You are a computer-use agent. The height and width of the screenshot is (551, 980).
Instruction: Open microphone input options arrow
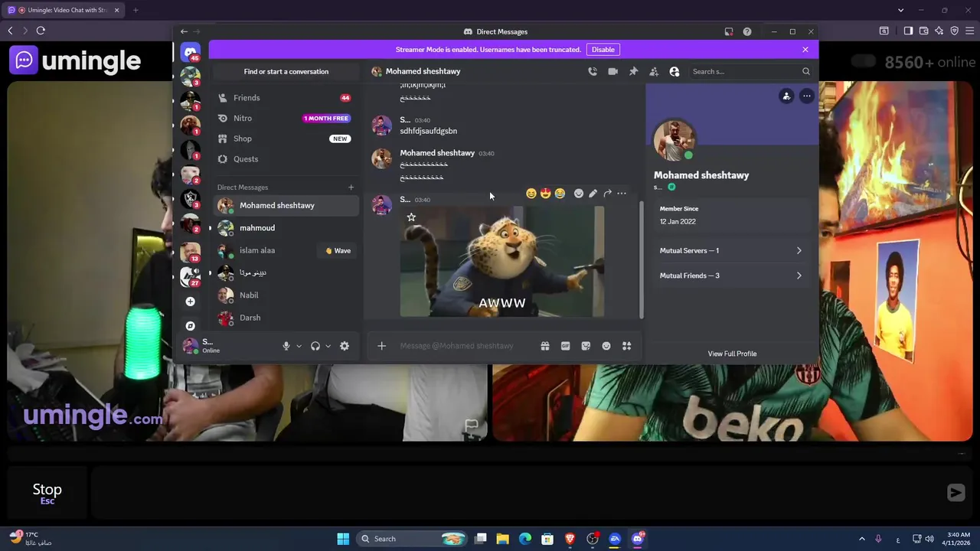pyautogui.click(x=299, y=346)
